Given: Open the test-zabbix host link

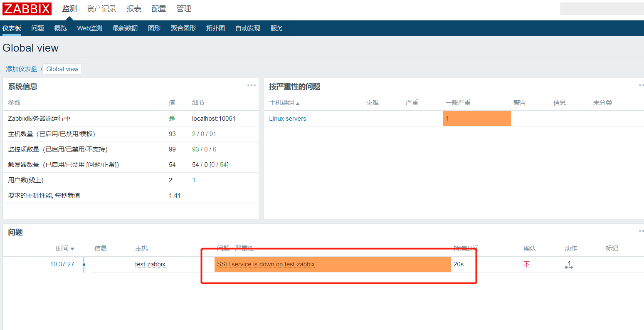Looking at the screenshot, I should pyautogui.click(x=150, y=264).
